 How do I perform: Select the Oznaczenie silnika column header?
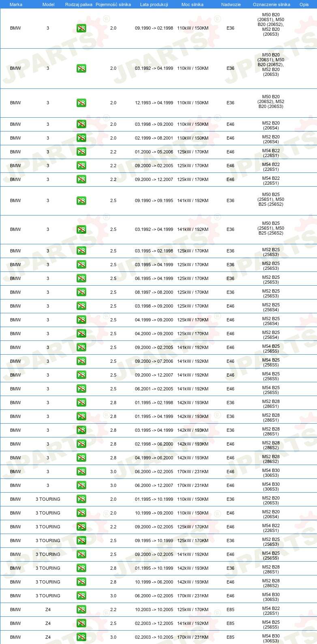point(272,4)
